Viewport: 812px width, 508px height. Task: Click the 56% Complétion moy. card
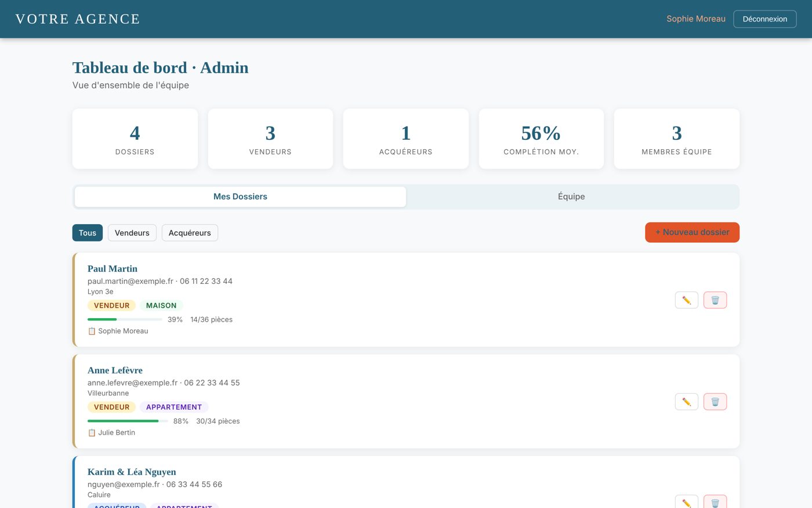tap(541, 139)
